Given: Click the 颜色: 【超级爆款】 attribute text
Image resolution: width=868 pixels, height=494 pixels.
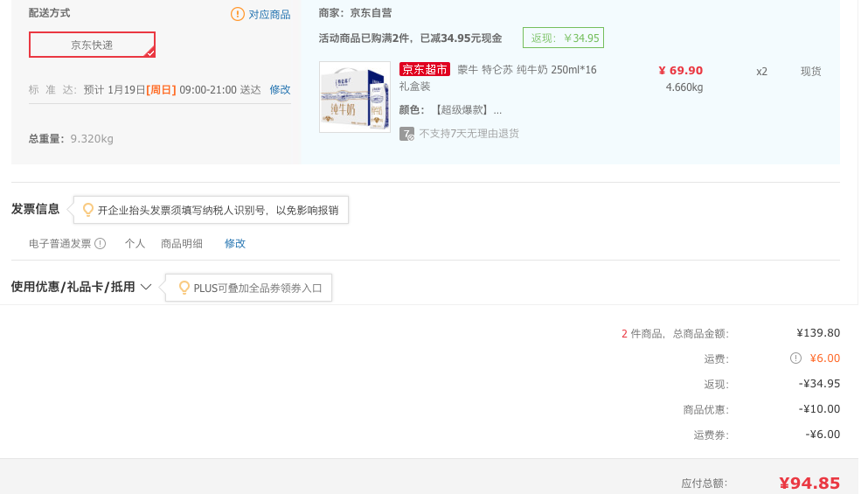Looking at the screenshot, I should 450,110.
